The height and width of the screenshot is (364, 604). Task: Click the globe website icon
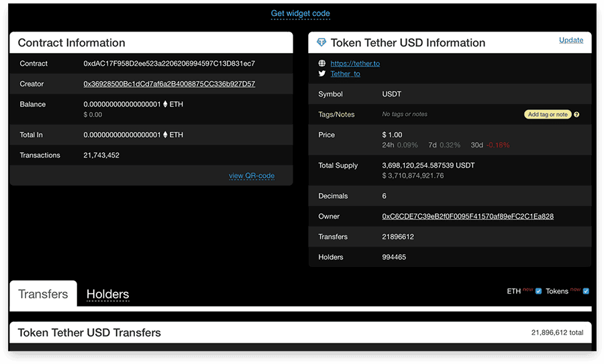321,63
